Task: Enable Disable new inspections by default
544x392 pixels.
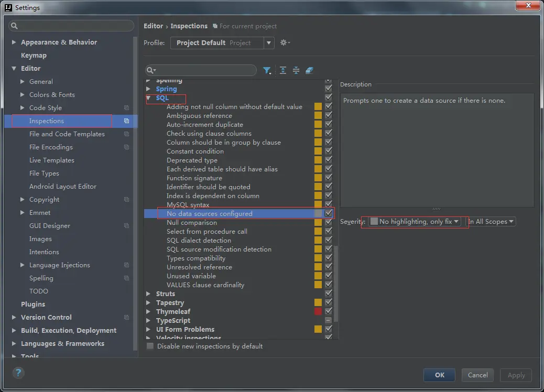Action: [150, 346]
